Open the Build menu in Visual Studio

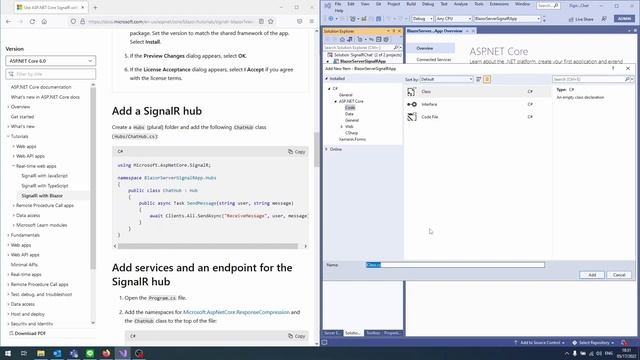pyautogui.click(x=411, y=4)
